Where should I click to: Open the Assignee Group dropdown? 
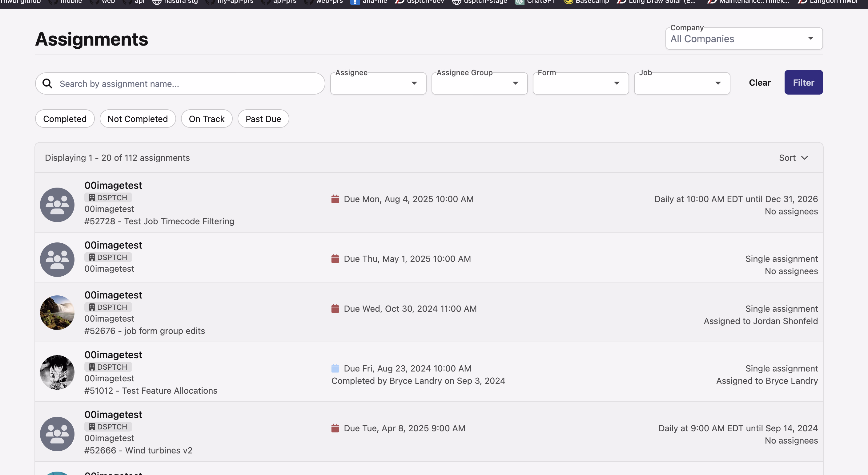(479, 83)
